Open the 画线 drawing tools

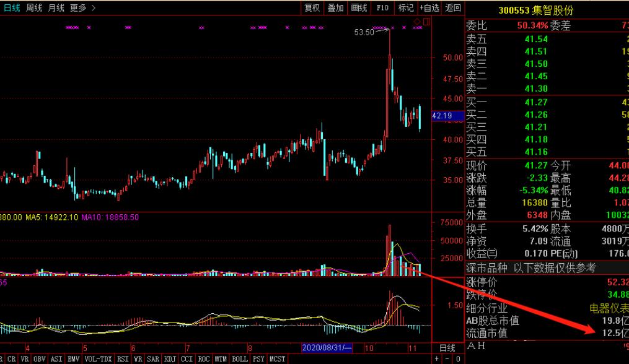point(359,7)
